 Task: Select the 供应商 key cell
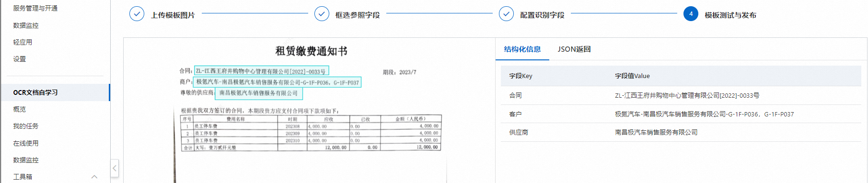[x=519, y=132]
